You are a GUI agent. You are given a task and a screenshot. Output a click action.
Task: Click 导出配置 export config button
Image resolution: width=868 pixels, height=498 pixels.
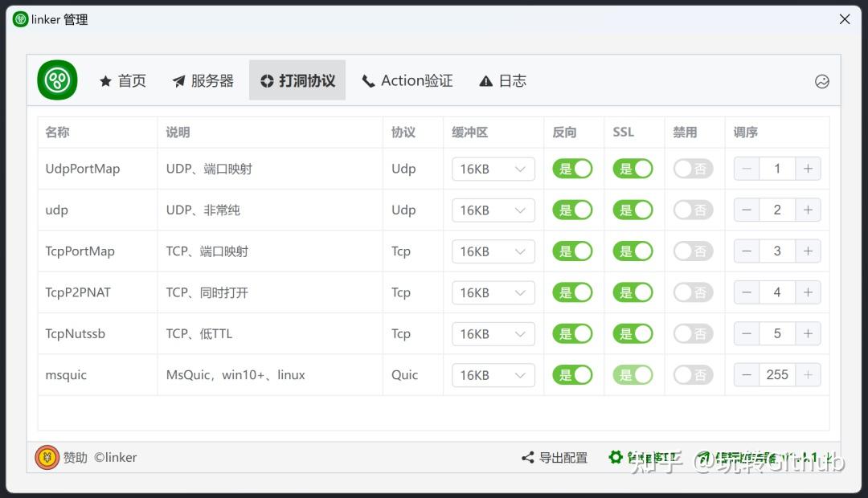[554, 457]
